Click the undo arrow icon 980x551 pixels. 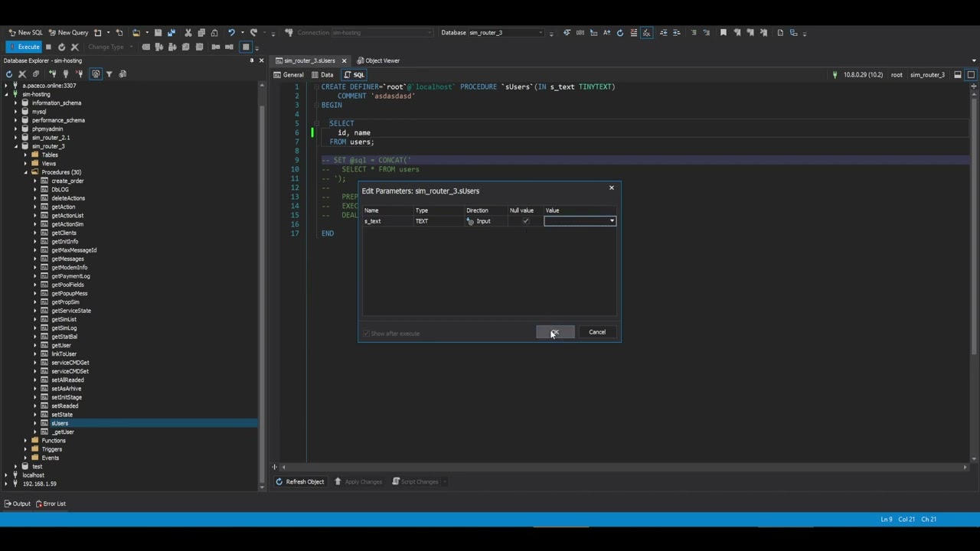point(231,33)
